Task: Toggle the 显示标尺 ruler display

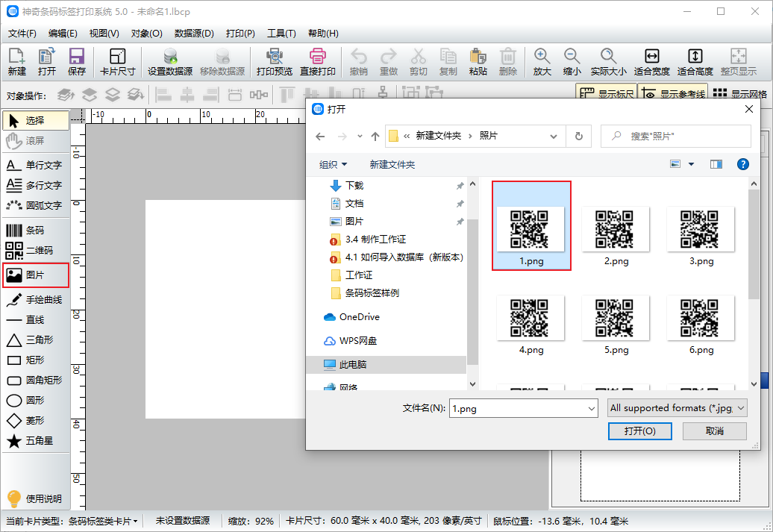Action: (x=607, y=94)
